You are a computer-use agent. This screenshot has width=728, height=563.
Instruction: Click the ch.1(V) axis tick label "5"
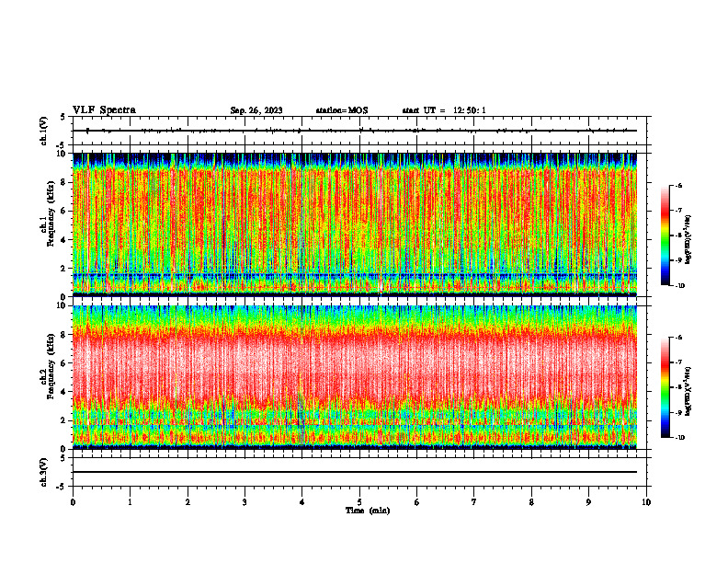point(63,117)
